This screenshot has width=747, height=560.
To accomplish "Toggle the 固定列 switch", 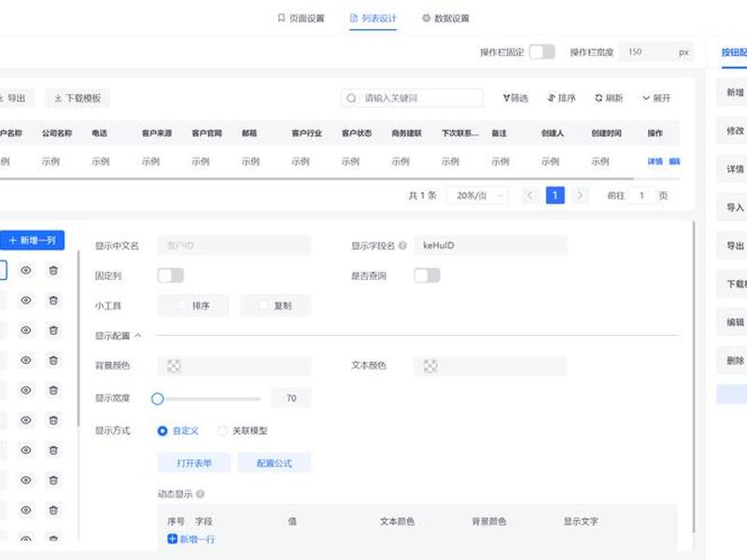I will [171, 275].
